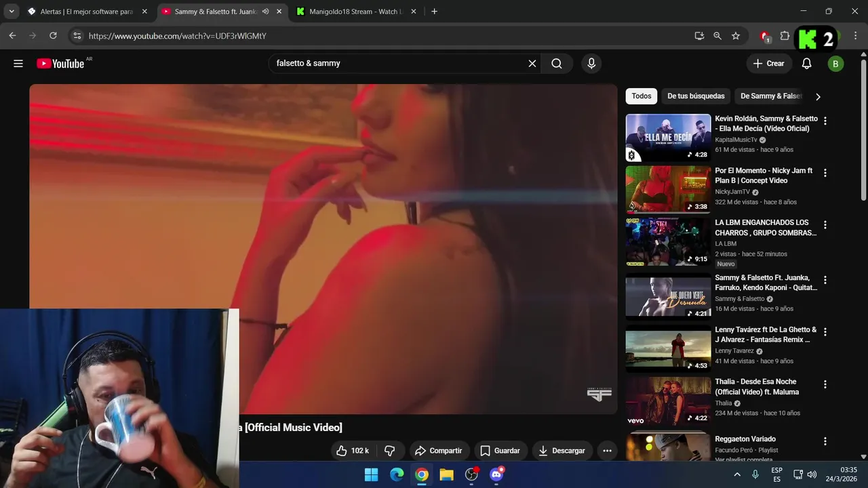Save the video with Guardar

click(500, 451)
